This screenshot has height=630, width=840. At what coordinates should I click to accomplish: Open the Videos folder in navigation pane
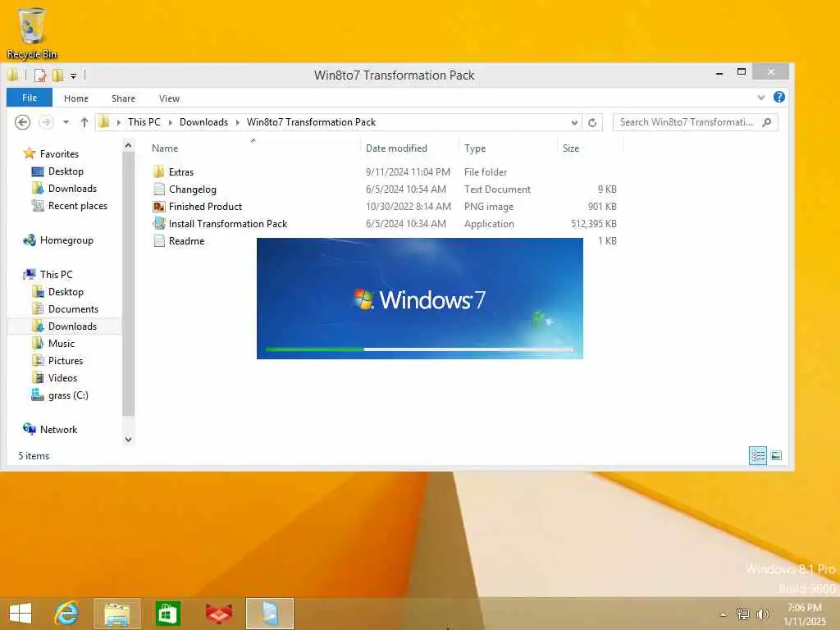point(62,377)
